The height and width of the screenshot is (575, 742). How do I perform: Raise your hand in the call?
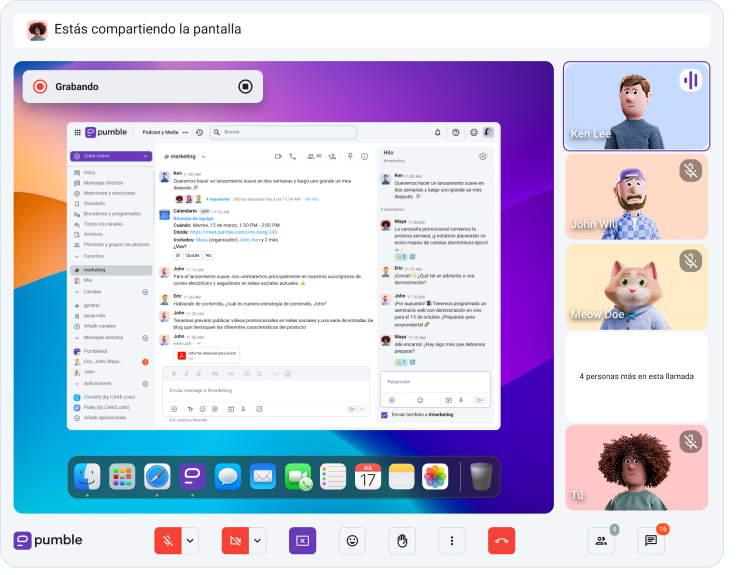click(402, 540)
